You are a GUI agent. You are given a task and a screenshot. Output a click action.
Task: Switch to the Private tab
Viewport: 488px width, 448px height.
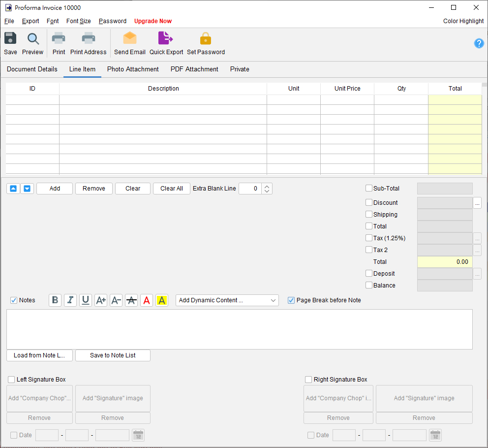click(x=240, y=69)
